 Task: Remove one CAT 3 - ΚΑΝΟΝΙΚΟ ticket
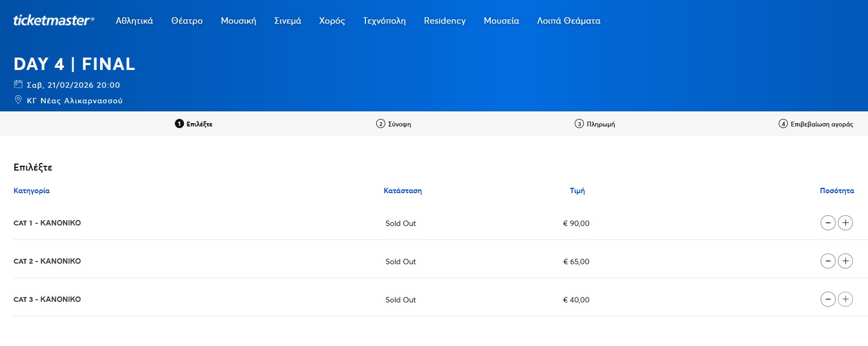(x=828, y=299)
